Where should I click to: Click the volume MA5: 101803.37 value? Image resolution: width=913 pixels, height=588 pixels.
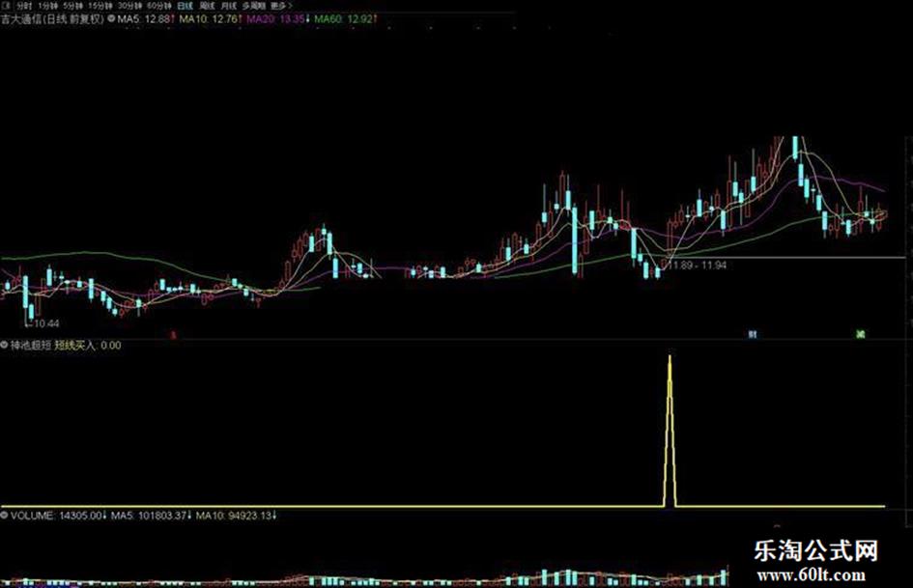[151, 516]
